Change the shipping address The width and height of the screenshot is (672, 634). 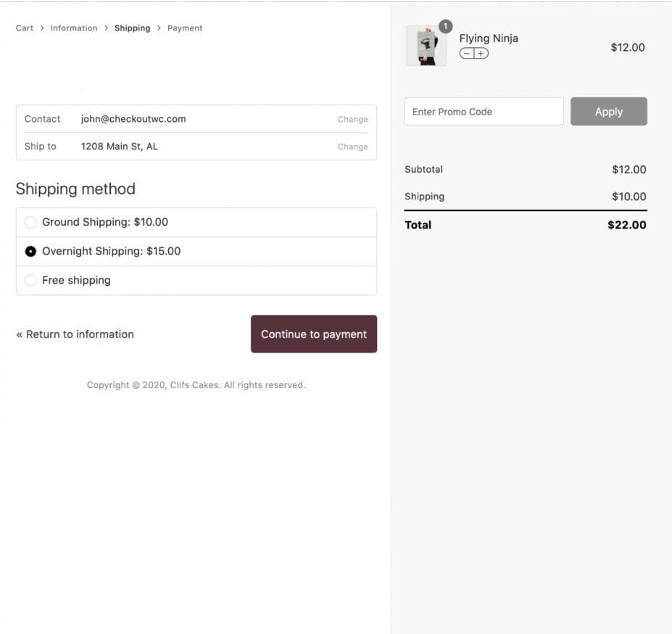352,146
